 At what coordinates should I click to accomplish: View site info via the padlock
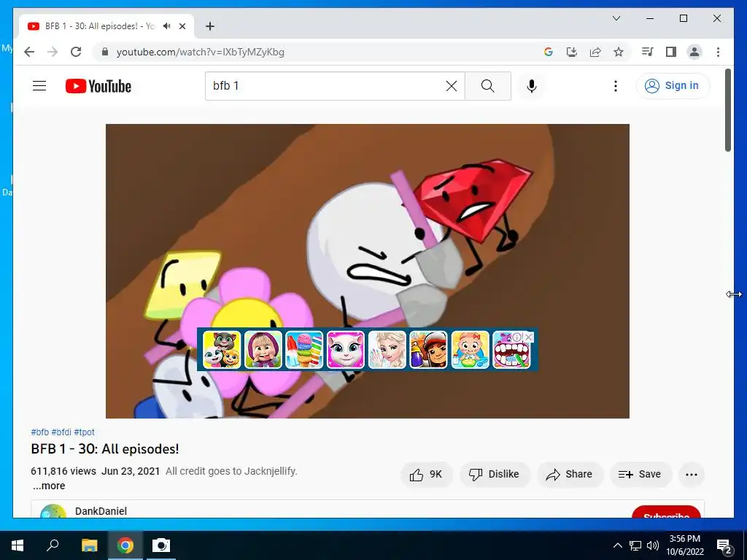[x=105, y=52]
